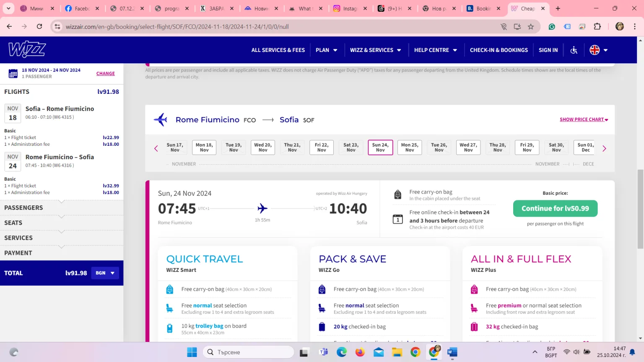This screenshot has width=644, height=362.
Task: Select return date Fri 29, Nov
Action: click(x=527, y=147)
